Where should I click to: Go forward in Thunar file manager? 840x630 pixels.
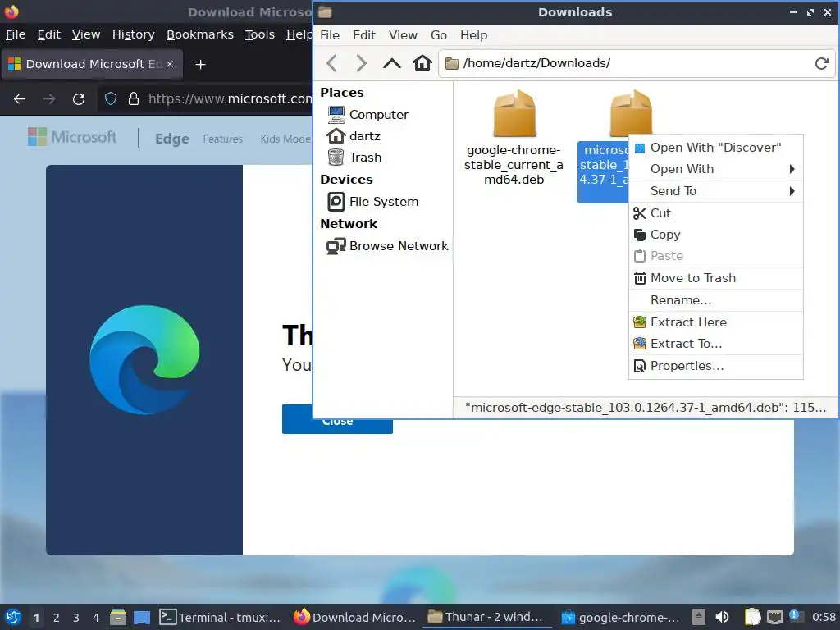coord(362,63)
